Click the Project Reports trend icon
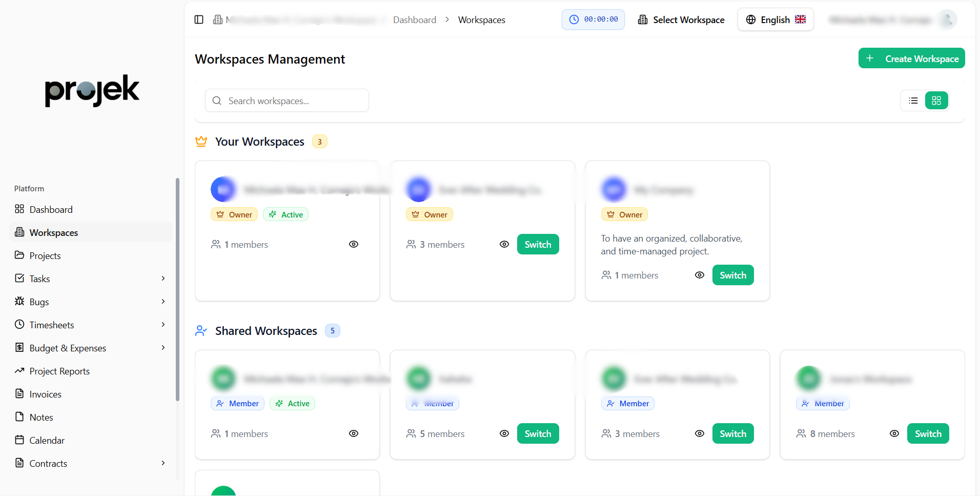This screenshot has width=980, height=496. pos(19,371)
